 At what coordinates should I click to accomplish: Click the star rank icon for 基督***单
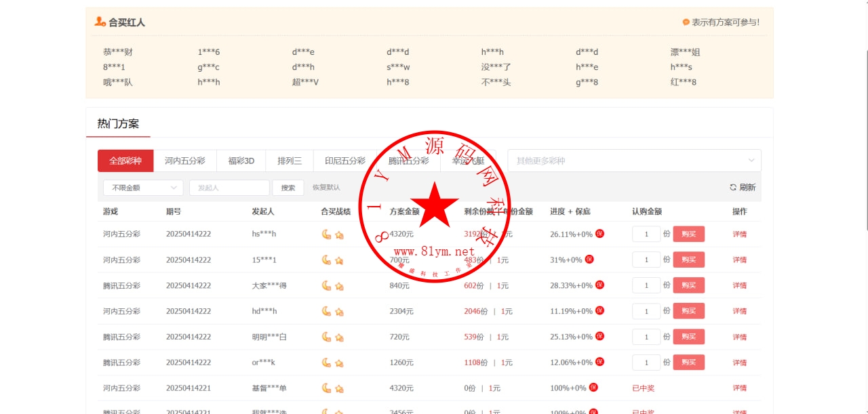[339, 388]
